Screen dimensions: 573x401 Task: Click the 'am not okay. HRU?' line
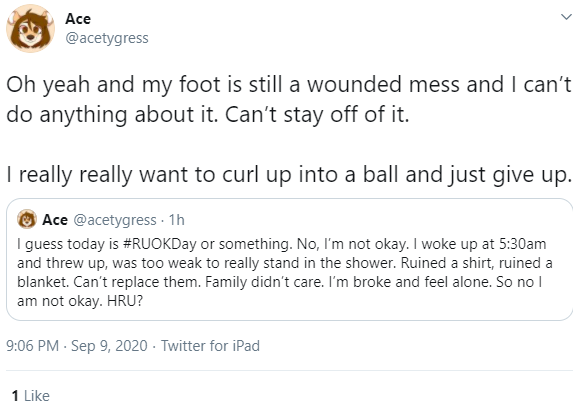80,301
